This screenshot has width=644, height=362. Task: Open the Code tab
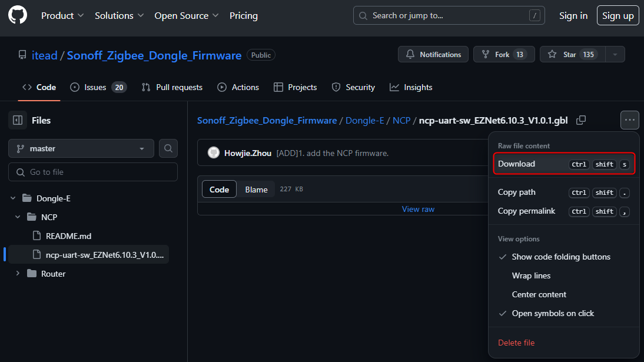point(39,87)
